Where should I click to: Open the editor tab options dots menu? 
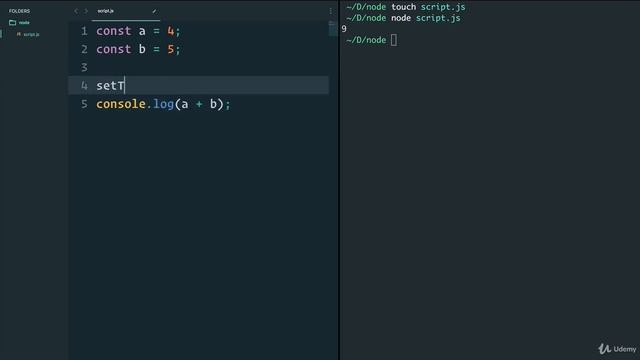point(330,11)
